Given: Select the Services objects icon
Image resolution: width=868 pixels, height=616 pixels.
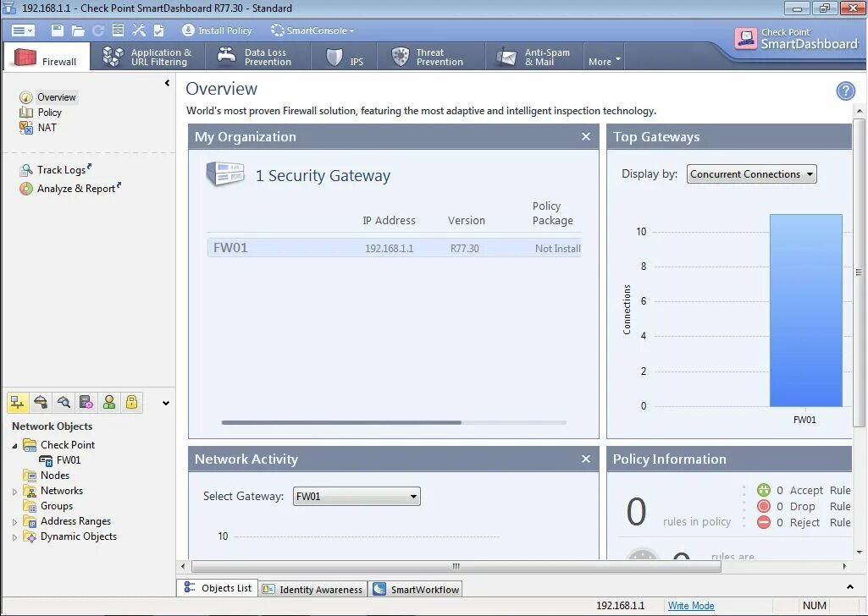Looking at the screenshot, I should 41,402.
